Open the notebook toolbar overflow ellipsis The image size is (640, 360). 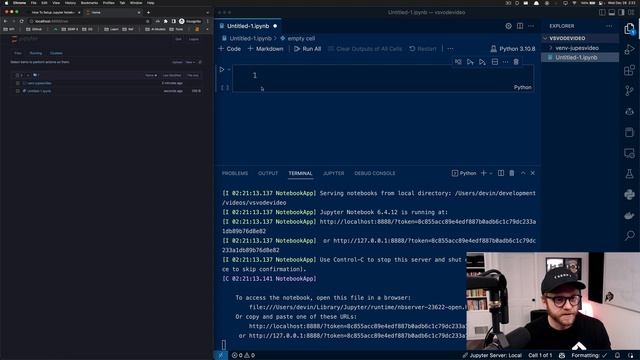[450, 49]
